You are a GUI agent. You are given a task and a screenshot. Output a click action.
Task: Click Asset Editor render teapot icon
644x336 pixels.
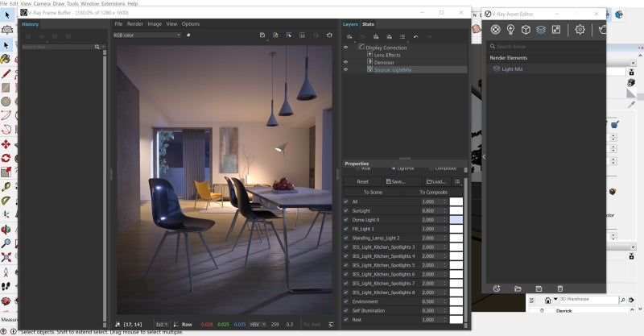(602, 29)
